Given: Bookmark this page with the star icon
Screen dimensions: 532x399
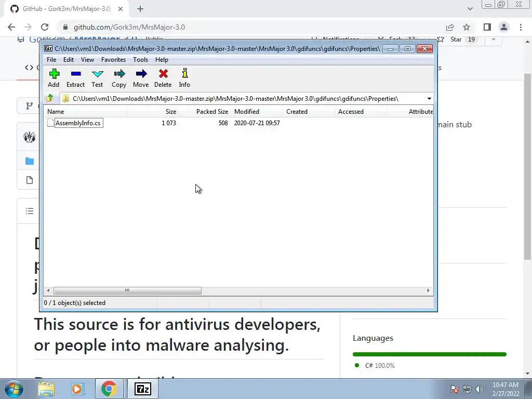Looking at the screenshot, I should (467, 27).
